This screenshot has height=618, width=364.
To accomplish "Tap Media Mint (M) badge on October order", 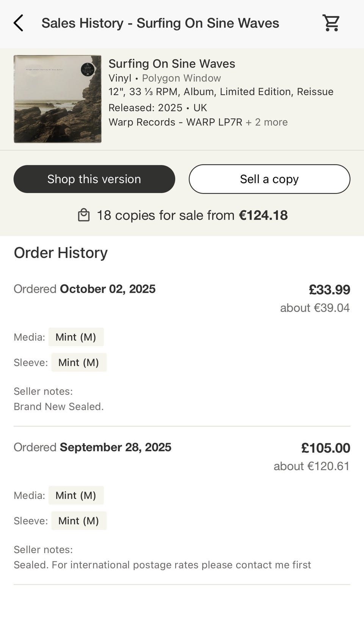I will (76, 337).
